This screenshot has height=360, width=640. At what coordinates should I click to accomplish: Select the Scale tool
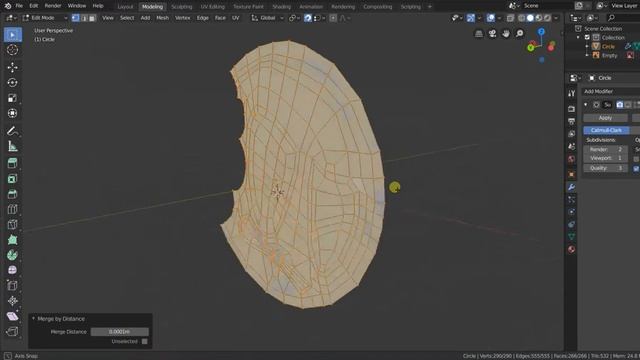(x=12, y=98)
